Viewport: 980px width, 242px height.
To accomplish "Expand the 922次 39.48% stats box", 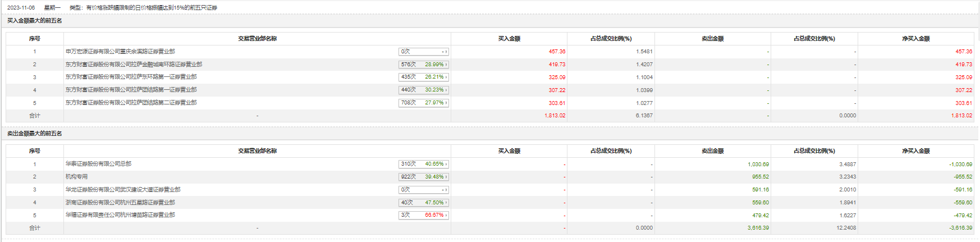I will click(424, 177).
